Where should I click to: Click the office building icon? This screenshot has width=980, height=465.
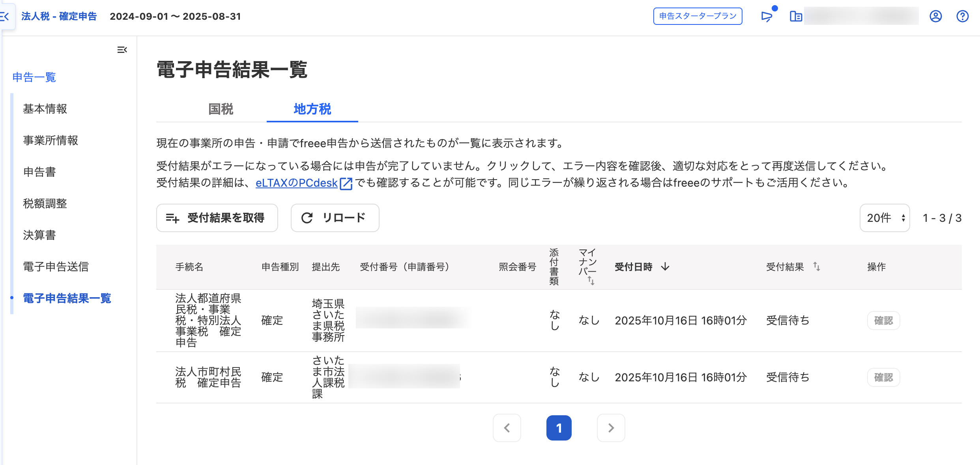[795, 16]
